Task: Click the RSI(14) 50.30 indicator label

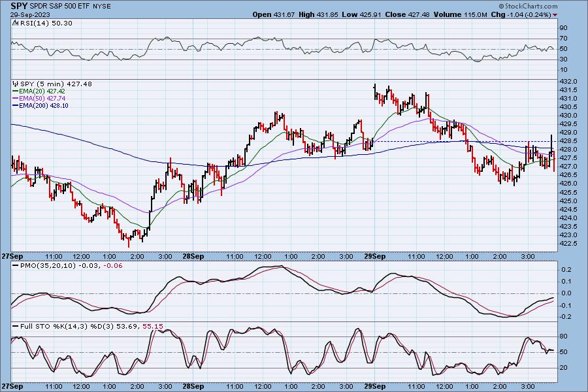Action: click(46, 23)
